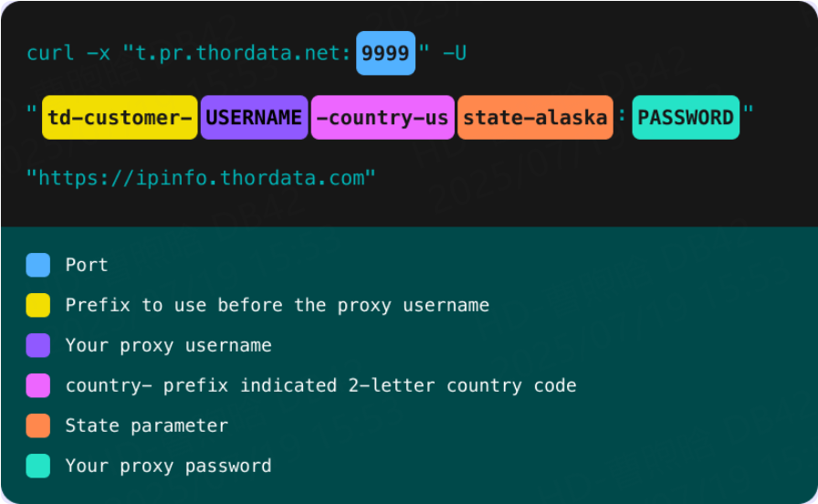The width and height of the screenshot is (818, 504).
Task: Click the purple USERNAME placeholder
Action: pyautogui.click(x=254, y=117)
